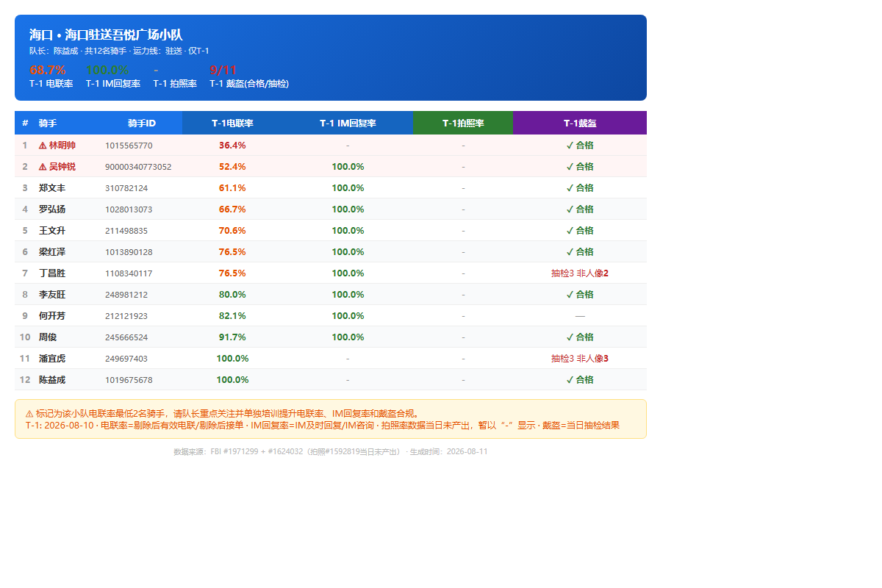Click 100.0% IM reply rate in 吴钟锐's row

(348, 167)
